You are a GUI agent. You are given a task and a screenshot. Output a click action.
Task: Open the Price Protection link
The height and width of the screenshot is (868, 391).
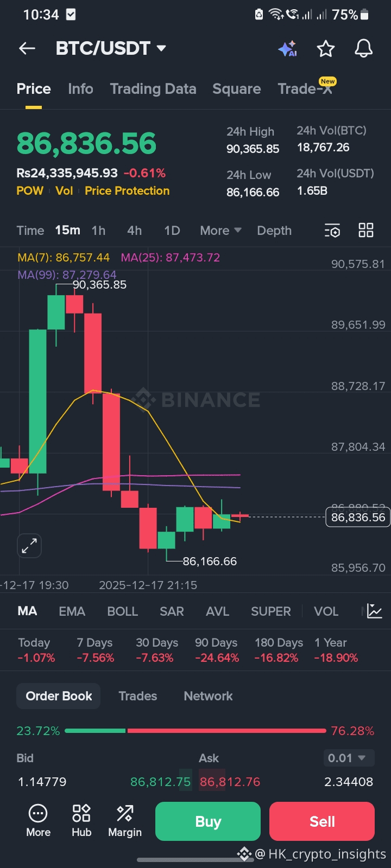click(127, 191)
